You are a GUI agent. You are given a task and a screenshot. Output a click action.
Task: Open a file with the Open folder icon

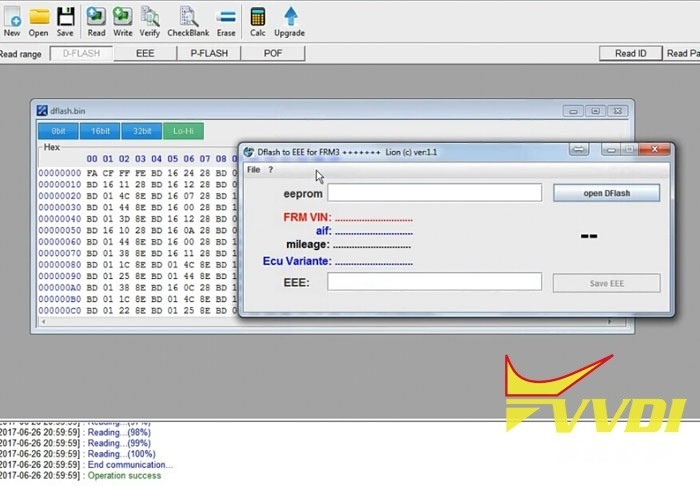(38, 21)
